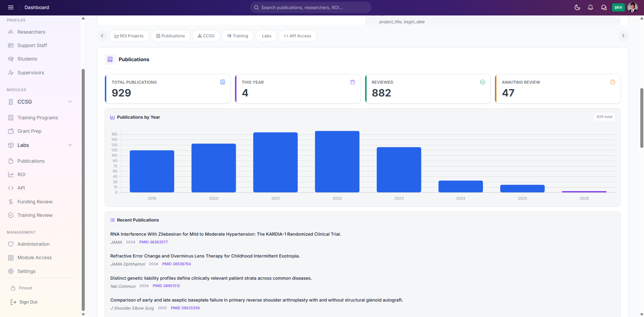Click the RNA Interference KARDIA-1 publication title

pyautogui.click(x=226, y=234)
